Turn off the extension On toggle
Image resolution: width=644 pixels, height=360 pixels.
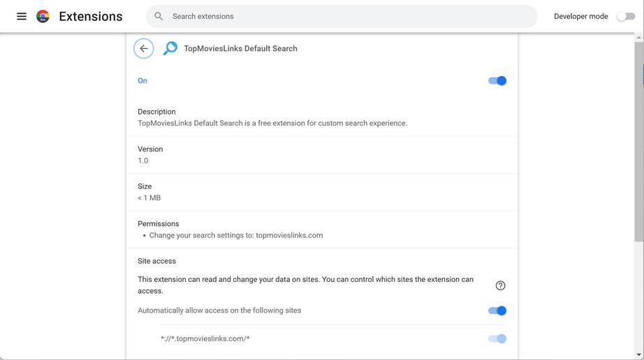[497, 81]
